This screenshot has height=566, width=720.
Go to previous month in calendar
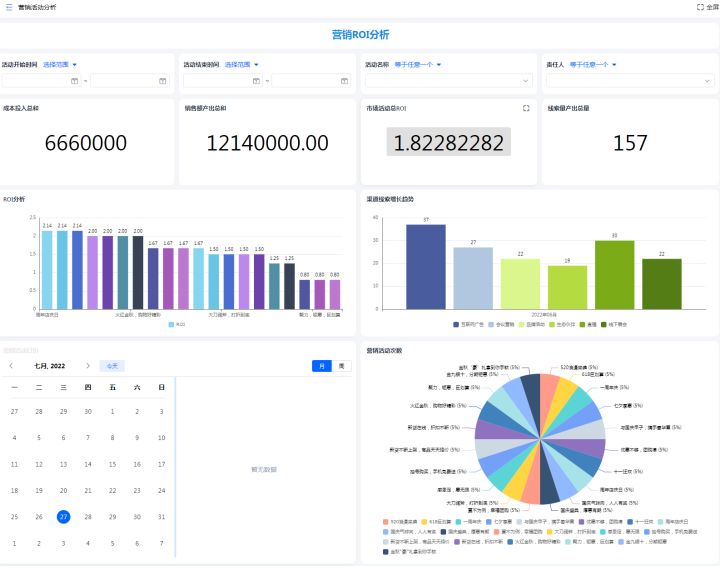(11, 366)
